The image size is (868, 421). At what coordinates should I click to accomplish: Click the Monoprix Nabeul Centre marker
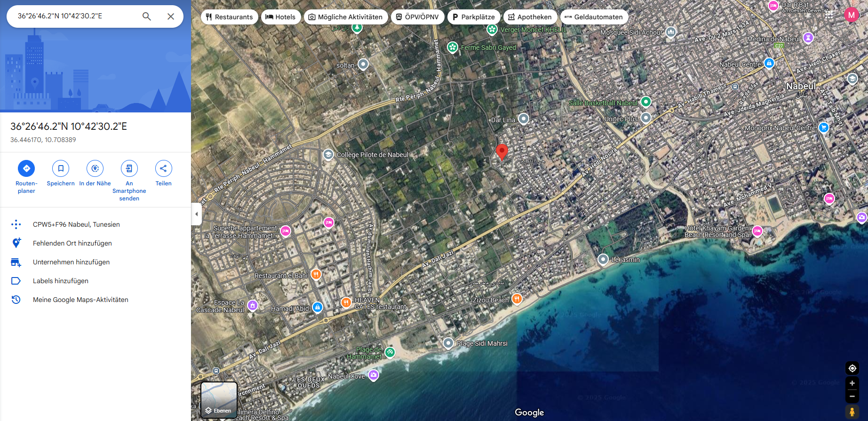click(823, 127)
